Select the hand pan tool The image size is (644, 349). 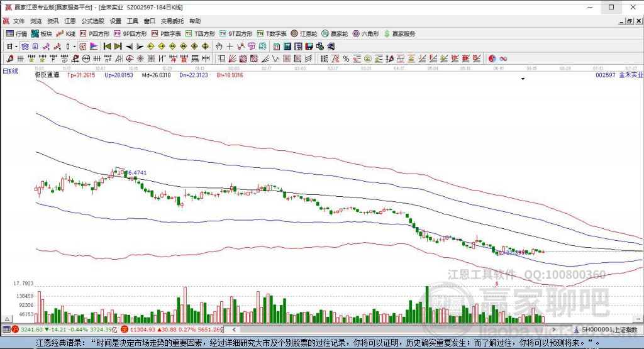point(219,47)
